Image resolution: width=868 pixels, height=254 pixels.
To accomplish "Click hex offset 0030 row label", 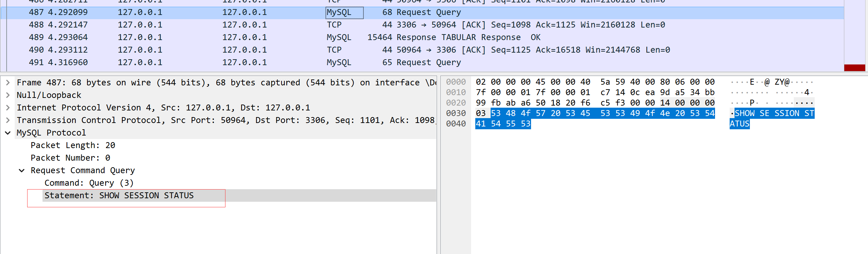I will 456,113.
